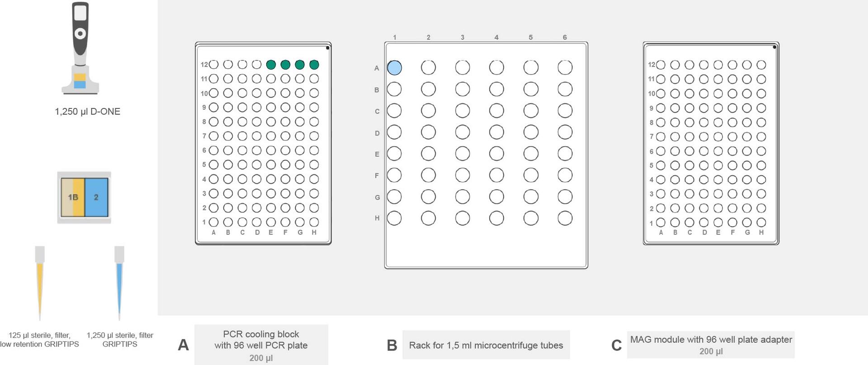Image resolution: width=868 pixels, height=365 pixels.
Task: Click deck position letter C
Action: (616, 345)
